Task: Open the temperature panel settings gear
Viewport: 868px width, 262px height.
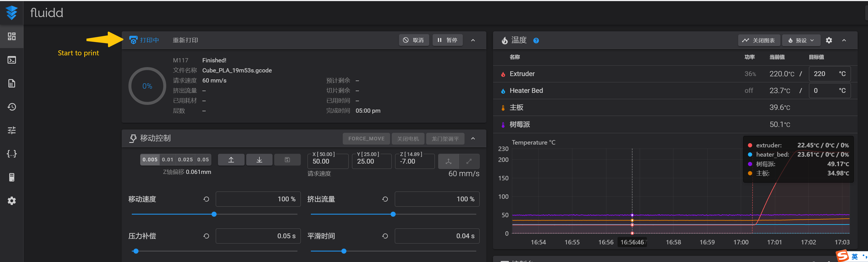Action: [x=829, y=40]
